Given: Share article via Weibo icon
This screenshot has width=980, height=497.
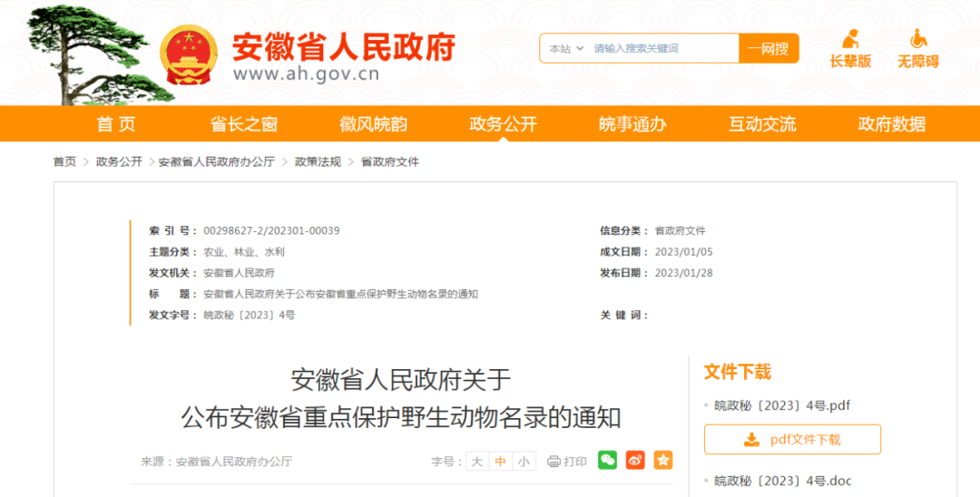Looking at the screenshot, I should pyautogui.click(x=635, y=460).
